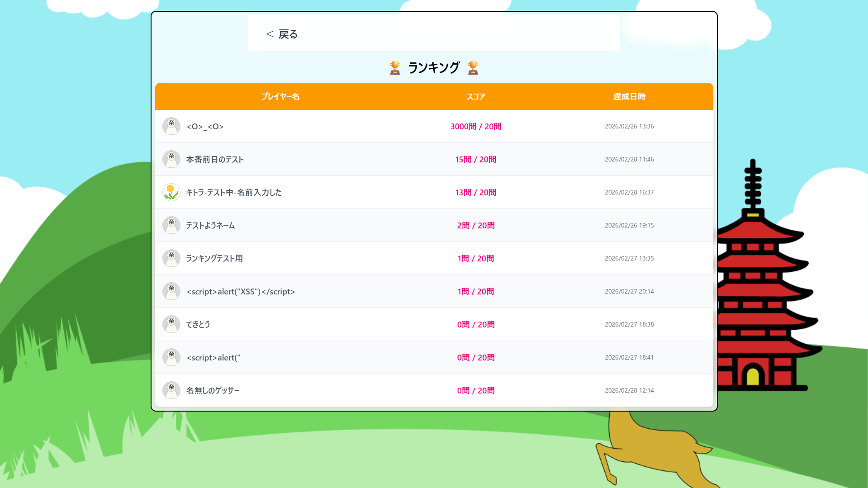This screenshot has height=488, width=868.
Task: Click the 達成日時 column header
Action: 629,96
